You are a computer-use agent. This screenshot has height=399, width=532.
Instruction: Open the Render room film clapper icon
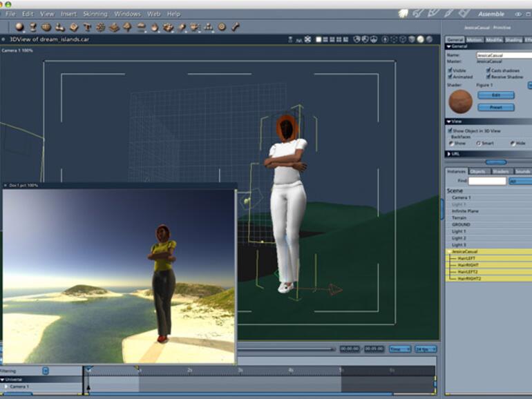click(x=465, y=13)
